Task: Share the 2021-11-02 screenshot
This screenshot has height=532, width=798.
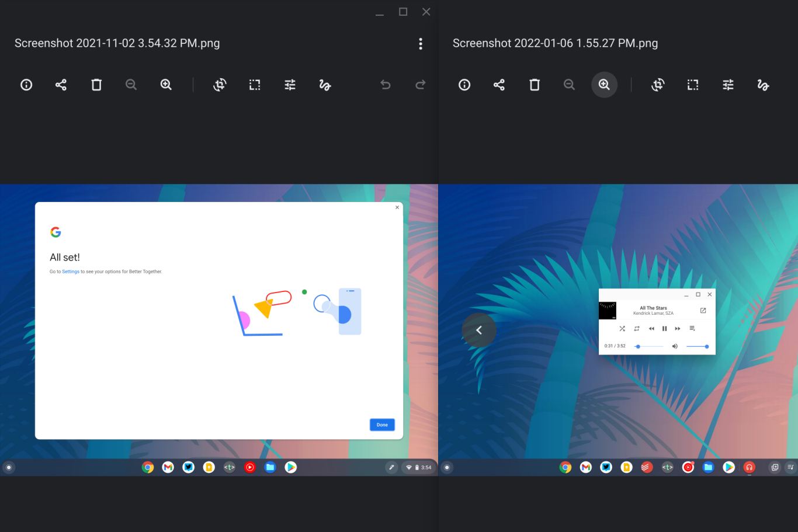Action: coord(61,85)
